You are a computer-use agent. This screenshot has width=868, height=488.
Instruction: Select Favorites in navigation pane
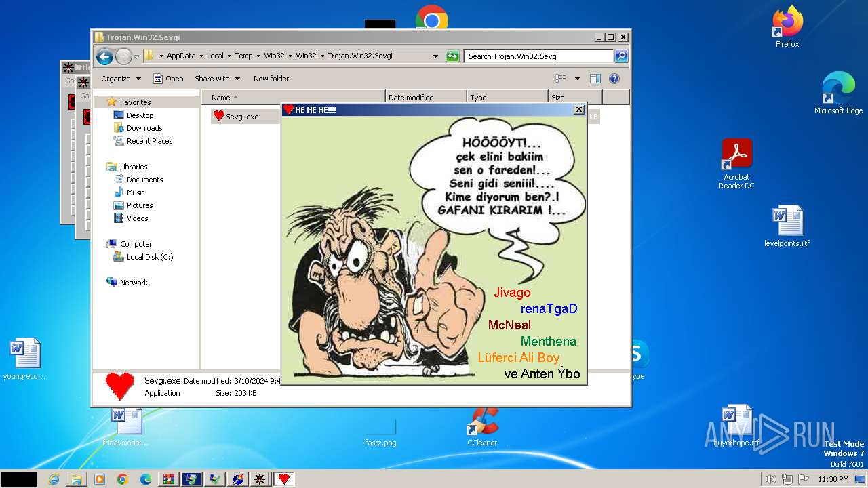(x=135, y=102)
